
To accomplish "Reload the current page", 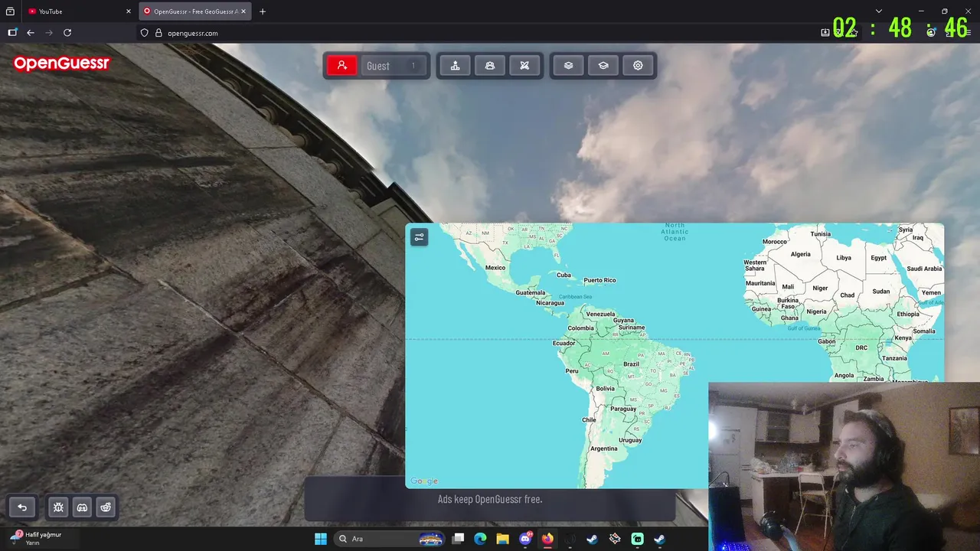I will coord(67,33).
